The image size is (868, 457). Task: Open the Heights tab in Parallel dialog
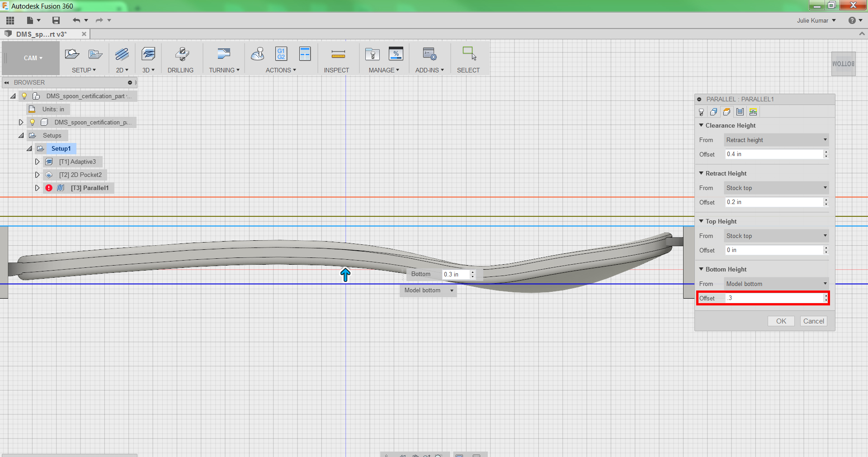[x=727, y=112]
